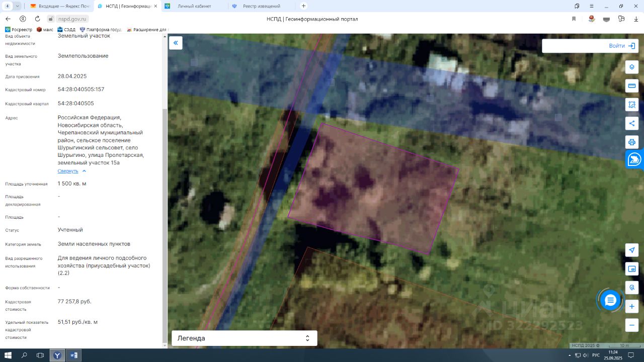Open the browser extensions icon
This screenshot has width=644, height=362.
tap(621, 19)
